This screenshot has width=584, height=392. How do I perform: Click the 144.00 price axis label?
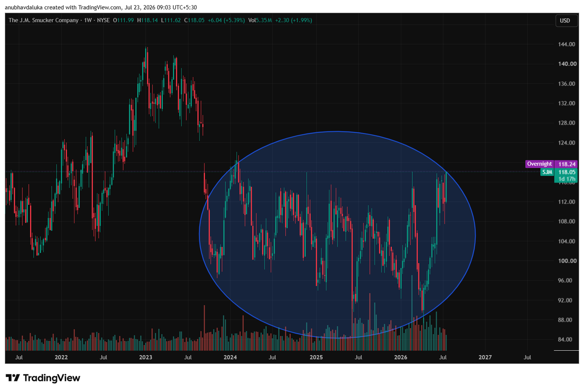(566, 44)
